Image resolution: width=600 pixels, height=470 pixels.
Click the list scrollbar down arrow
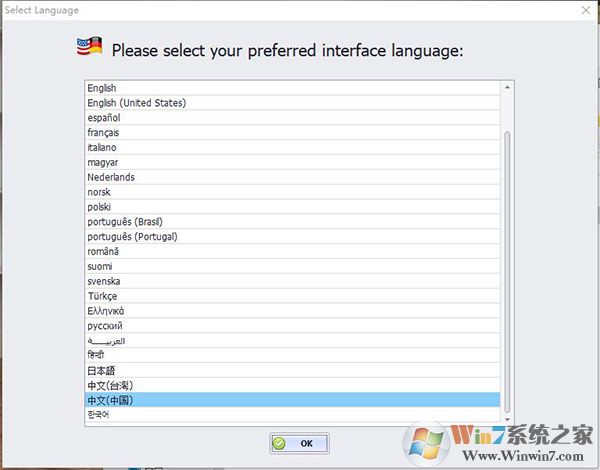[x=507, y=419]
